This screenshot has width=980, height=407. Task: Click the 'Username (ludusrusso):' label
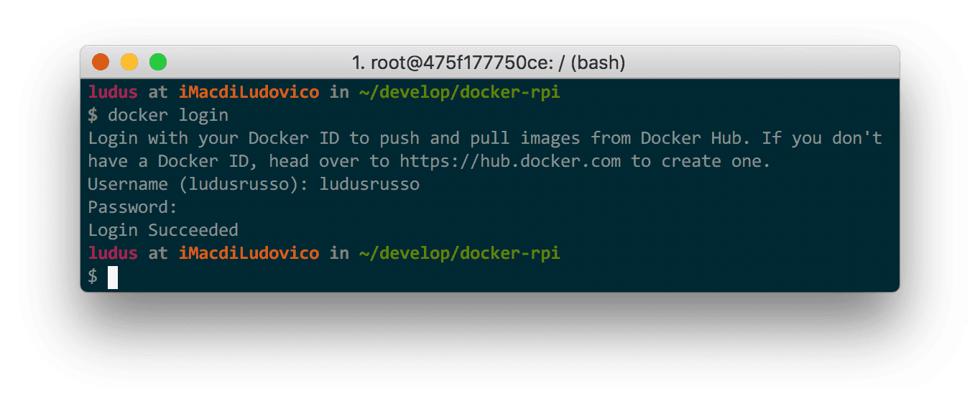(198, 184)
